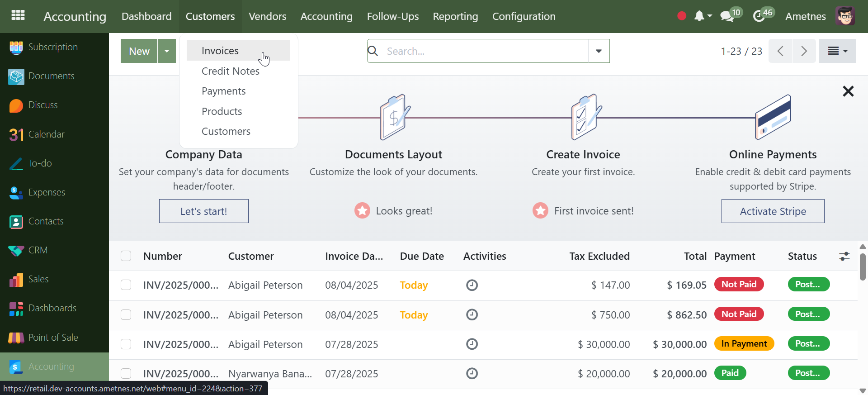Expand the dropdown arrow beside New button
Image resolution: width=868 pixels, height=395 pixels.
[167, 51]
